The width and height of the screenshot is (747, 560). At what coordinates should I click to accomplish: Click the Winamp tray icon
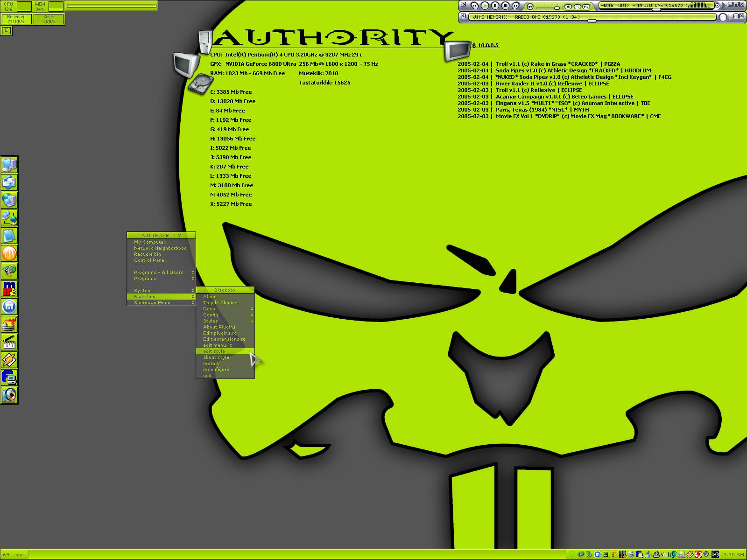click(x=690, y=554)
